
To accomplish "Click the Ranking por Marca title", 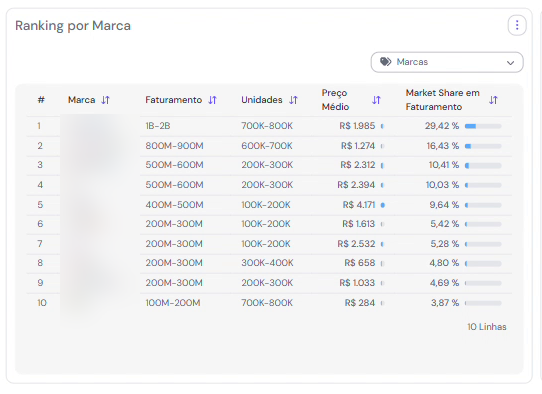I will 73,26.
